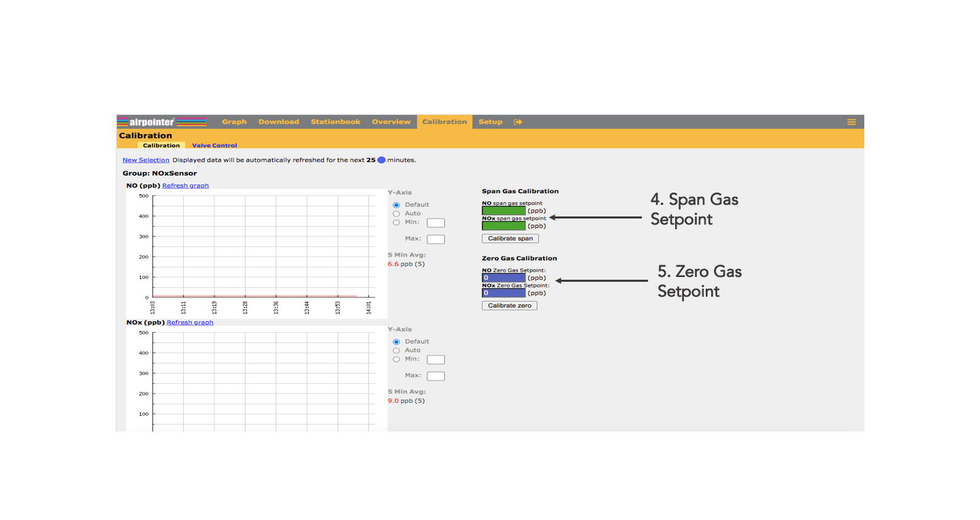Go to the Stationbook tab
The image size is (980, 520).
pos(336,122)
